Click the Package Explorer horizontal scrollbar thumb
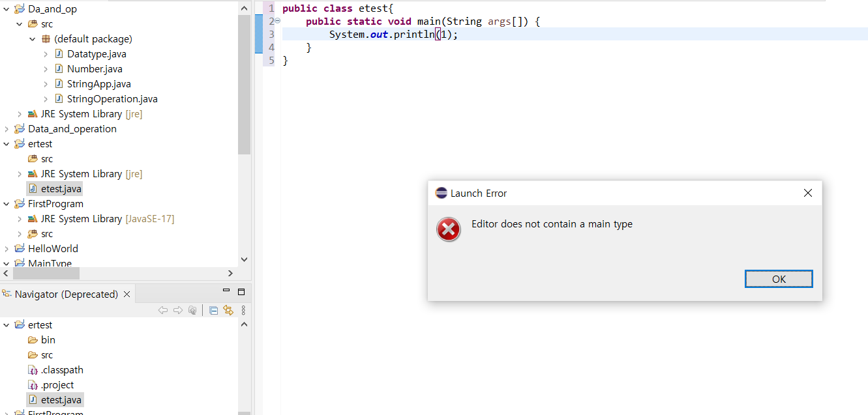This screenshot has height=415, width=868. click(x=46, y=274)
